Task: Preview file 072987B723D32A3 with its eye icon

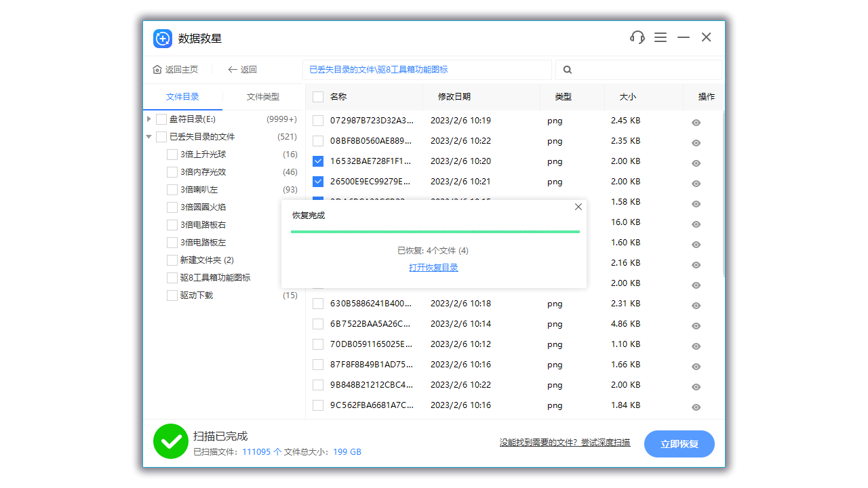Action: click(696, 122)
